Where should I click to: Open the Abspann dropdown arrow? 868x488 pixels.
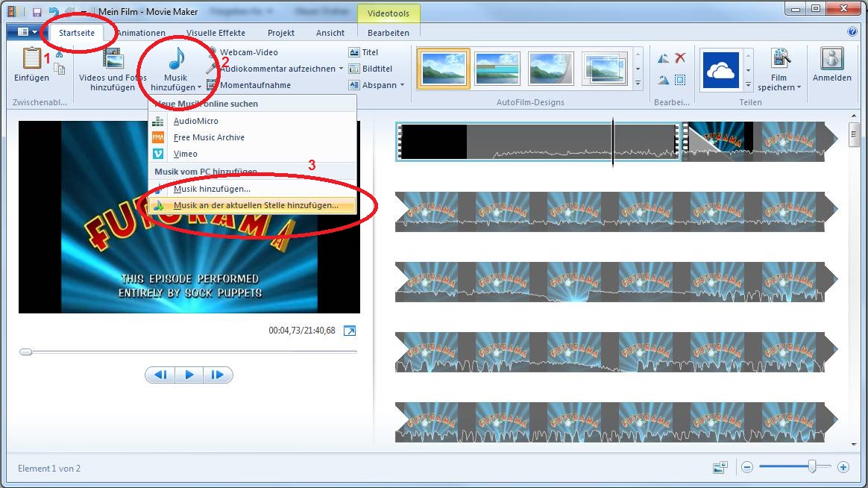402,85
